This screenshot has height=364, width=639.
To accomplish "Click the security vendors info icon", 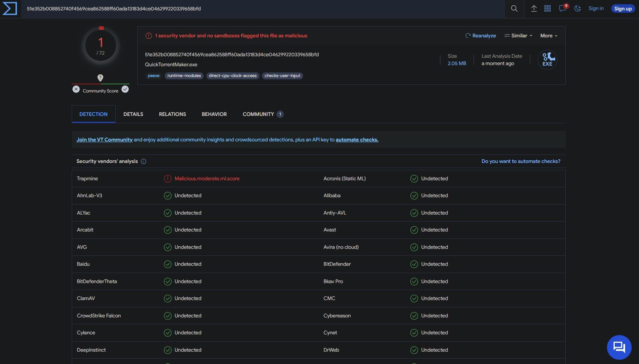I will (143, 161).
